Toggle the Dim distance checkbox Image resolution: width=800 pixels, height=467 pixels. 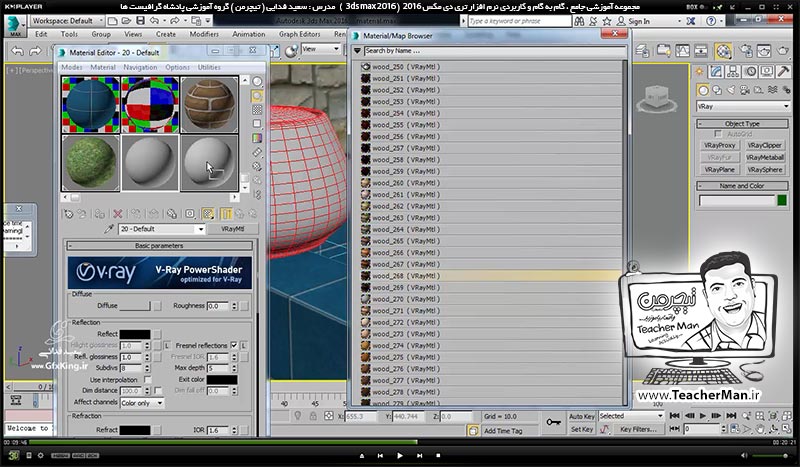tap(158, 391)
